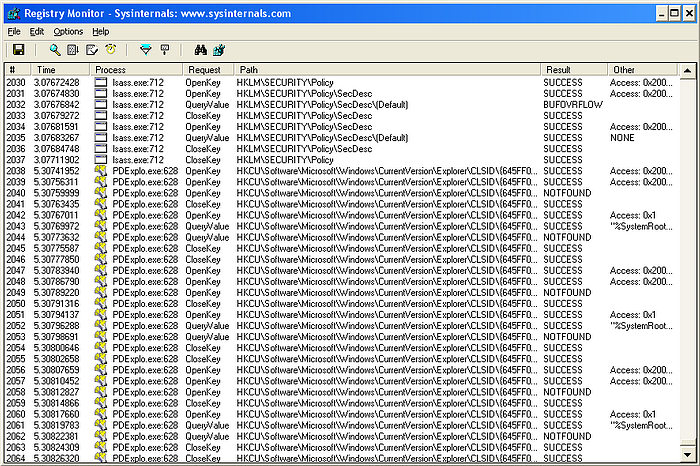Click the History Depth toolbar icon
This screenshot has height=466, width=700.
(165, 50)
